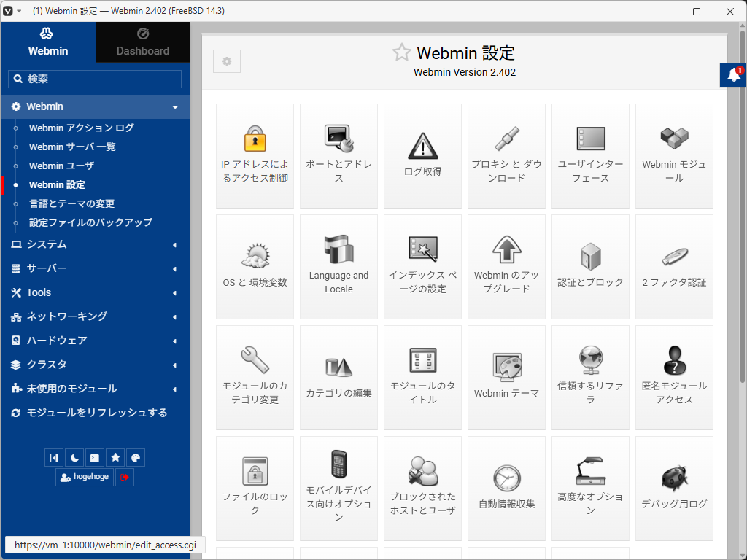This screenshot has height=560, width=747.
Task: Expand the サーバー category
Action: (96, 268)
